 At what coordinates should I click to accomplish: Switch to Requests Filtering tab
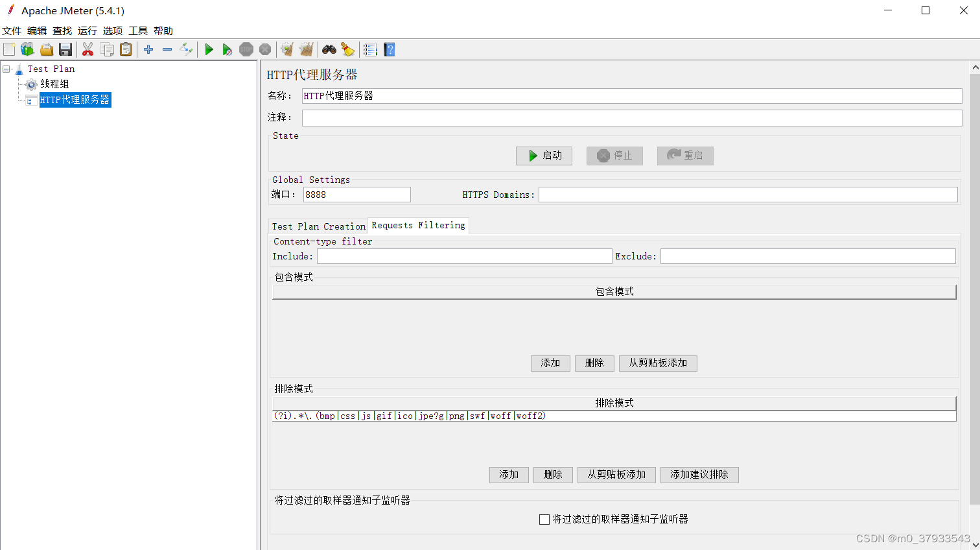418,225
